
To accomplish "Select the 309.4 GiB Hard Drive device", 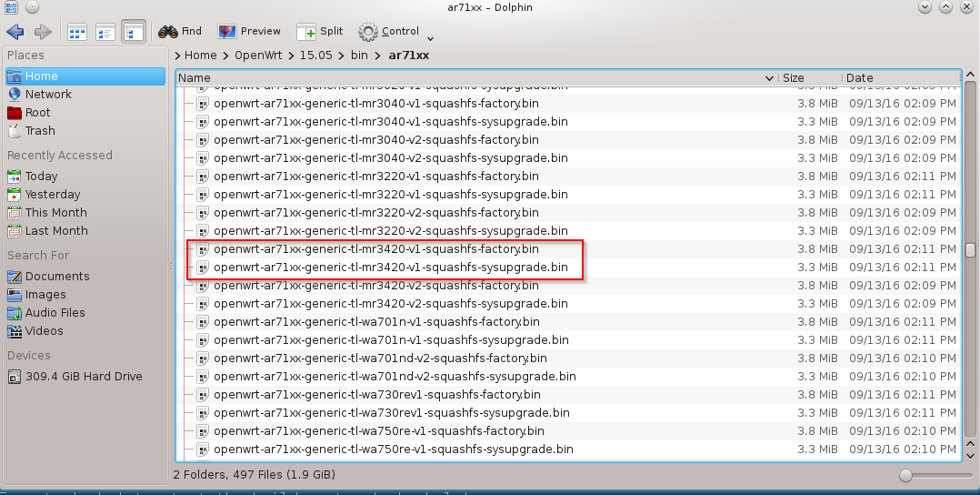I will (x=84, y=377).
